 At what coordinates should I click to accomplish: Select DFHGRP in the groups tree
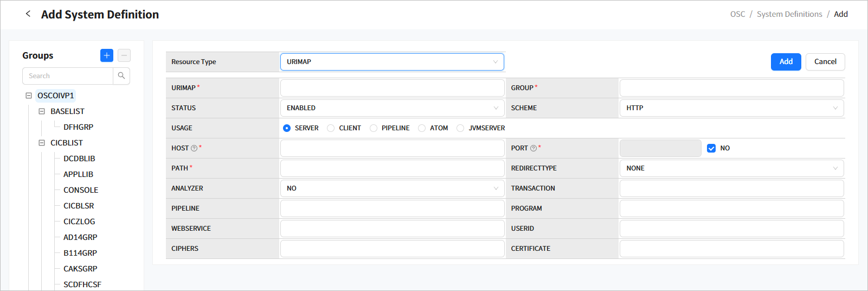coord(79,127)
